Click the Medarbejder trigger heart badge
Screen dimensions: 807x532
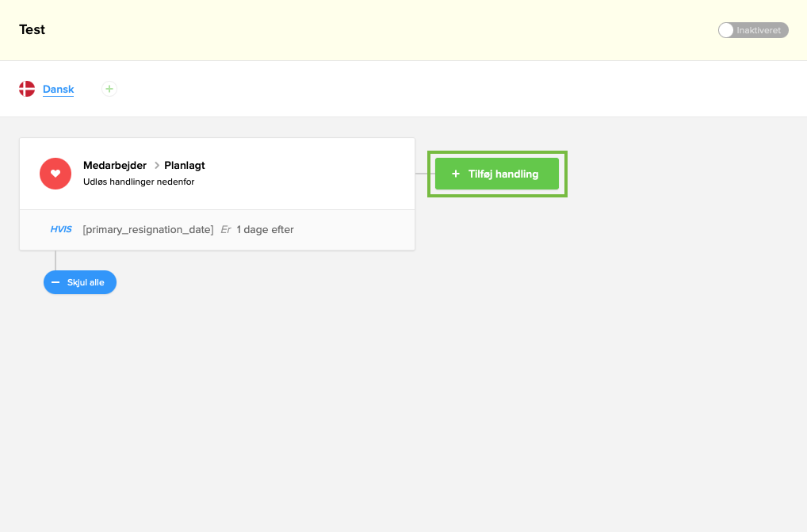click(x=55, y=173)
